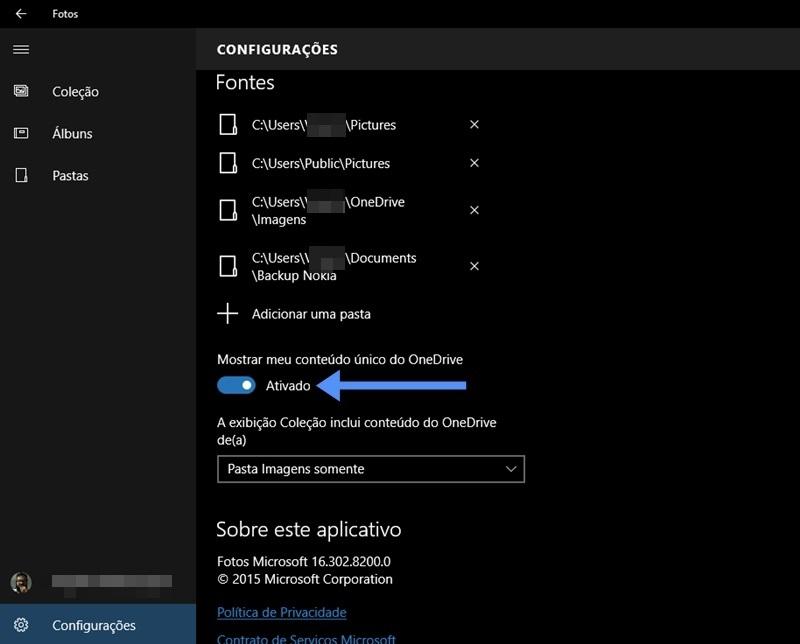This screenshot has height=644, width=800.
Task: Click the user account avatar
Action: click(21, 582)
